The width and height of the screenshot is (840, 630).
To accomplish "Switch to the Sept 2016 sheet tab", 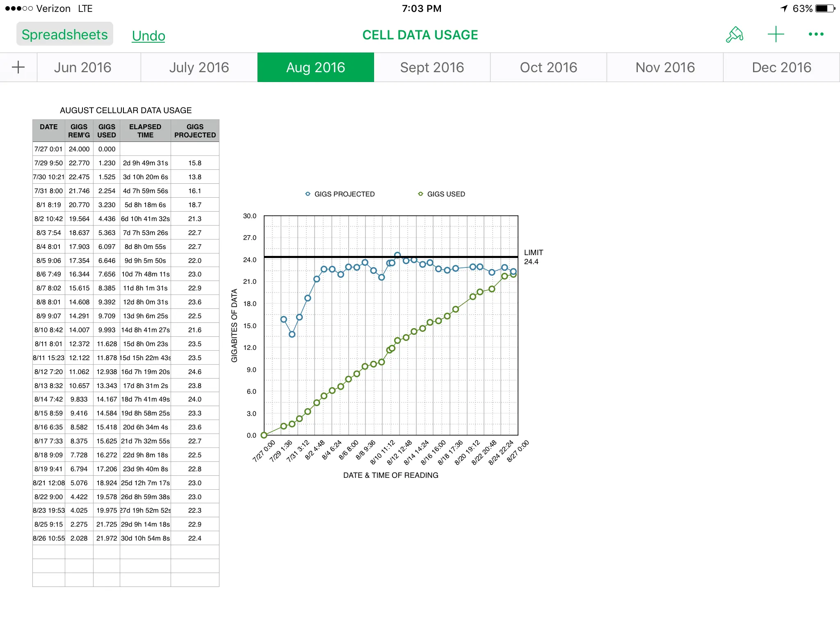I will point(432,67).
